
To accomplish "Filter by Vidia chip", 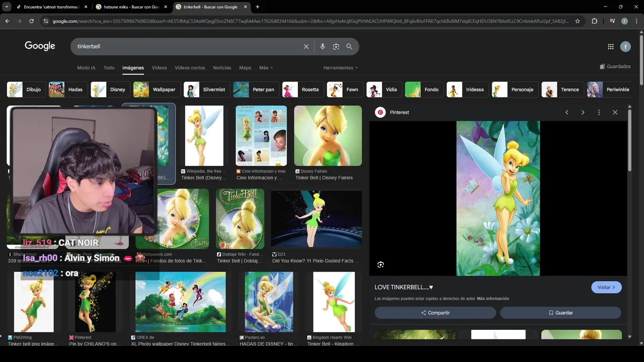I will (x=383, y=89).
